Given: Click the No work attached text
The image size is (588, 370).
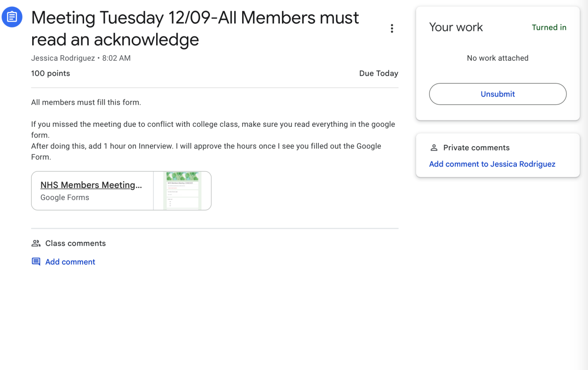Looking at the screenshot, I should coord(498,58).
